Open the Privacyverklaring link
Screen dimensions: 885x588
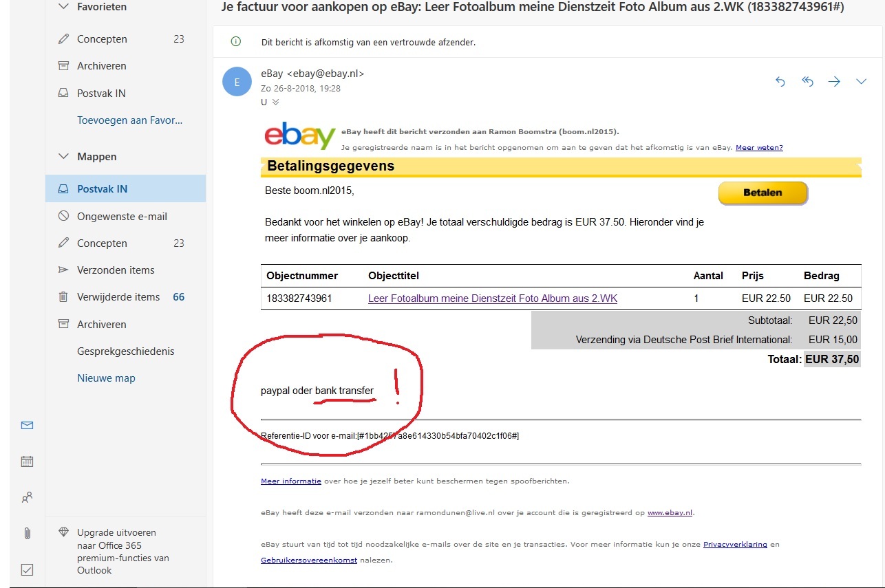click(x=735, y=544)
